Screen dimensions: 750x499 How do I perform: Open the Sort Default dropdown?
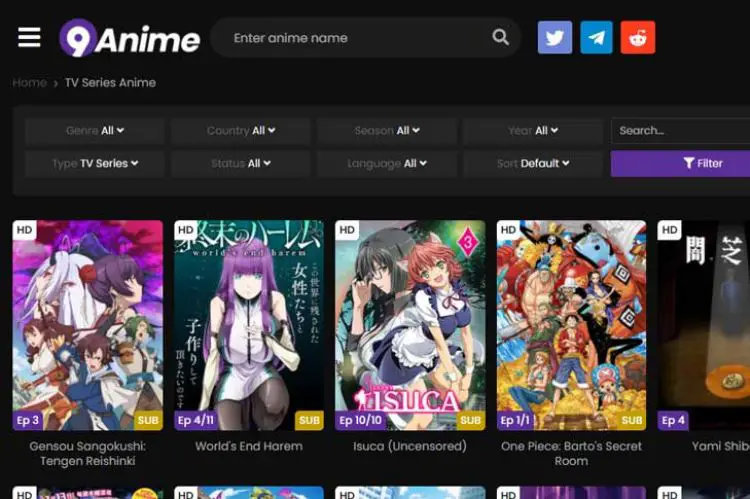tap(533, 164)
